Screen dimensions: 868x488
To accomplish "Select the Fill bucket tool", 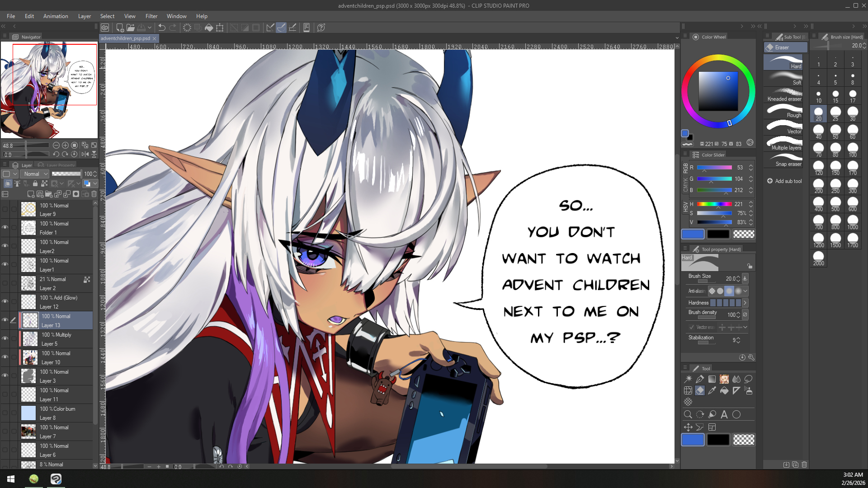I will click(724, 391).
